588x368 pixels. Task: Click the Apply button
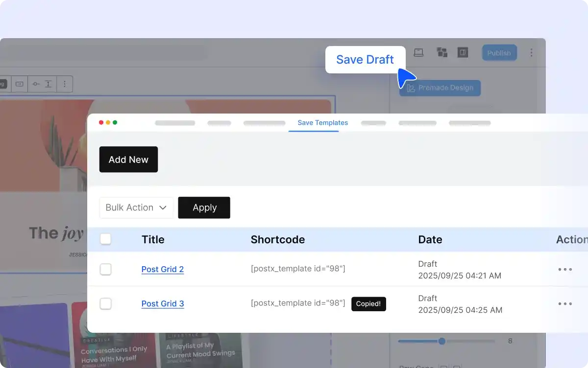click(x=204, y=207)
